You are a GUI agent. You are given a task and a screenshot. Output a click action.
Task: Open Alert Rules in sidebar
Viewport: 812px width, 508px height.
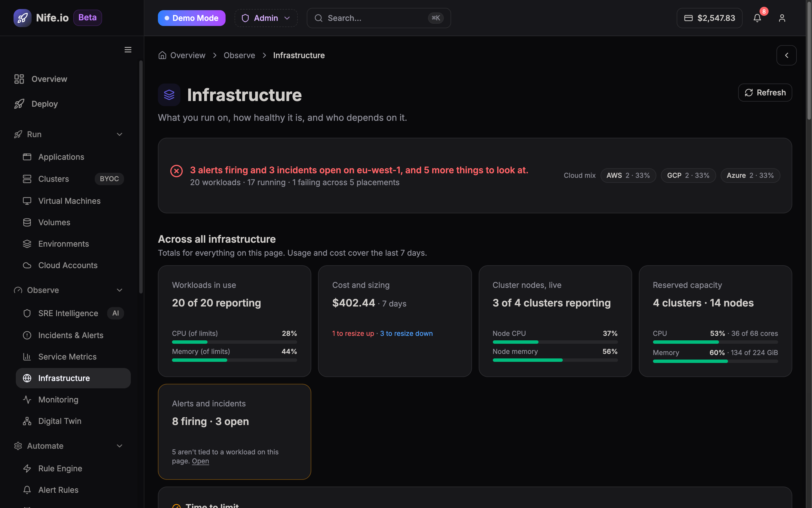tap(73, 490)
